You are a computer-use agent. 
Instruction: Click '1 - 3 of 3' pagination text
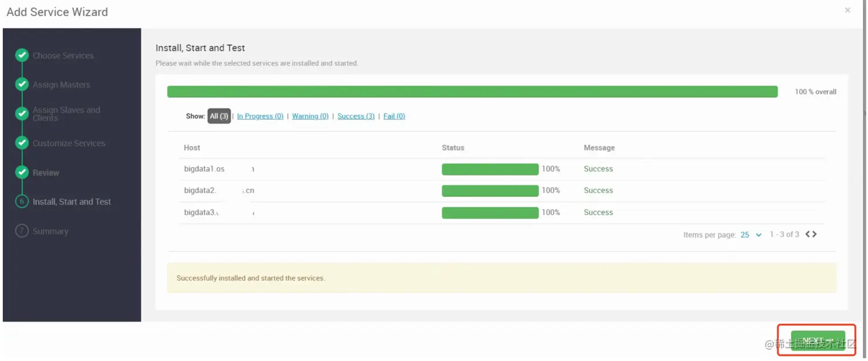pos(784,234)
